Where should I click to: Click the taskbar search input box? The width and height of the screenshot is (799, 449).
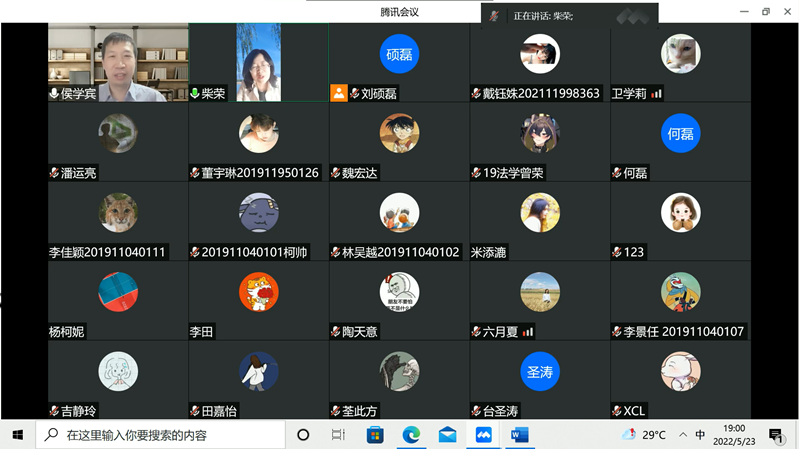coord(160,435)
